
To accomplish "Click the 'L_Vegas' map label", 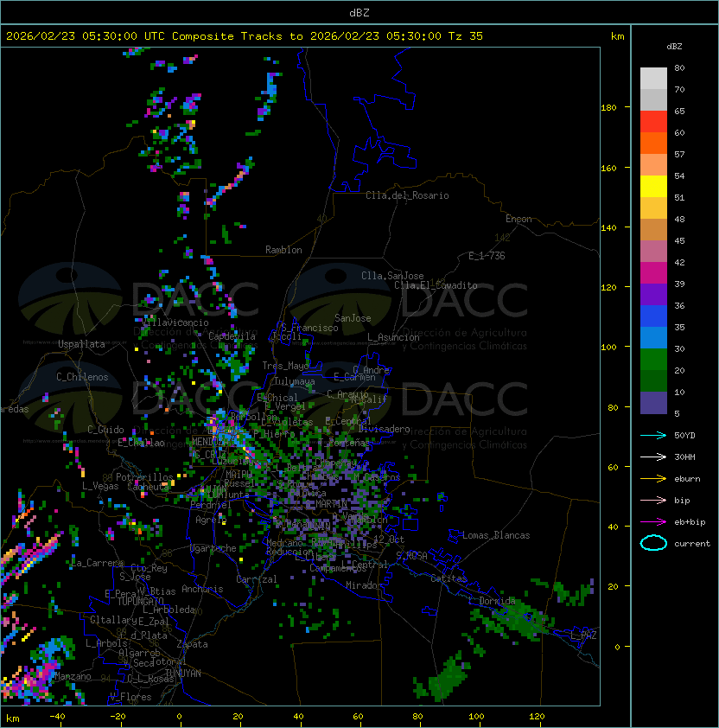I will [x=100, y=486].
